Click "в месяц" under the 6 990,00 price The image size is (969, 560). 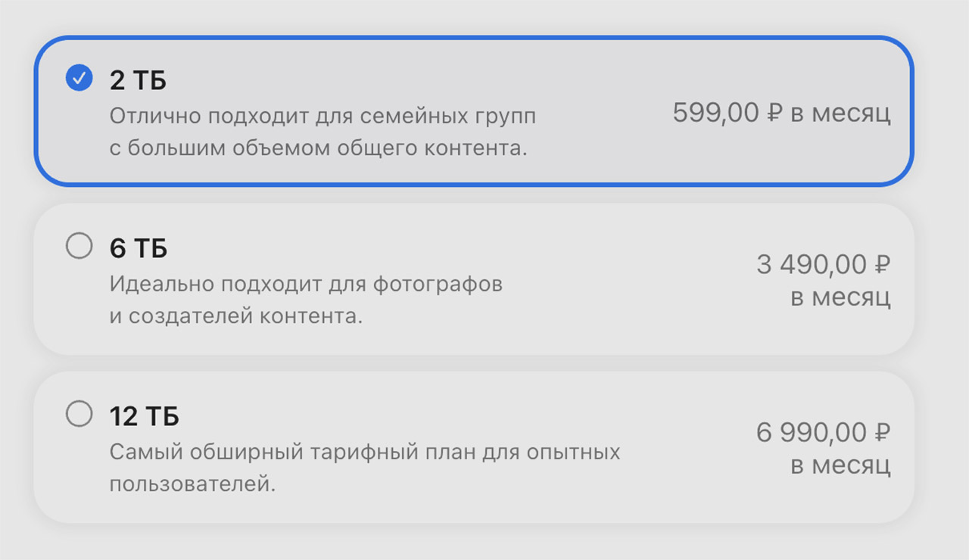(x=840, y=465)
